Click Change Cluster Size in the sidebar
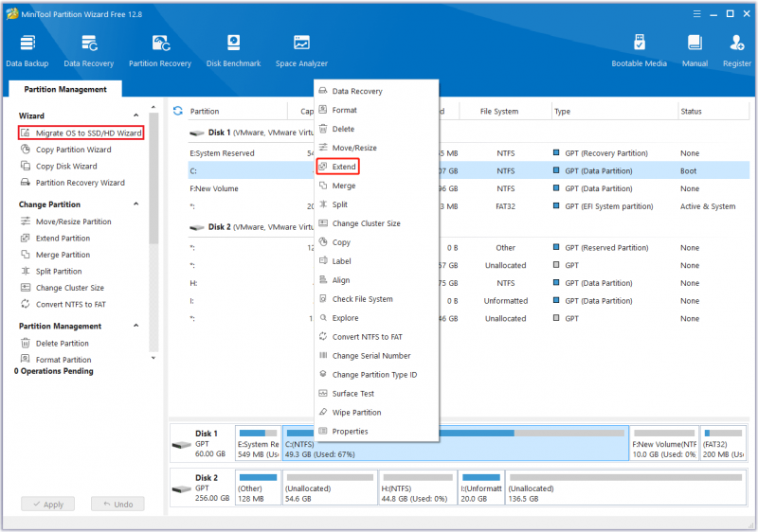758x532 pixels. tap(63, 288)
